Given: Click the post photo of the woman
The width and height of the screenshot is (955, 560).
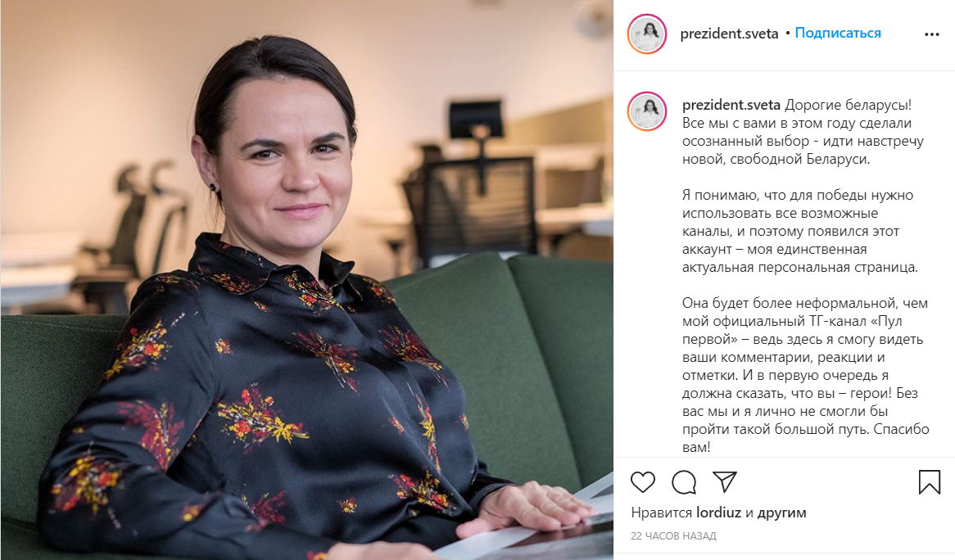Looking at the screenshot, I should 307,280.
